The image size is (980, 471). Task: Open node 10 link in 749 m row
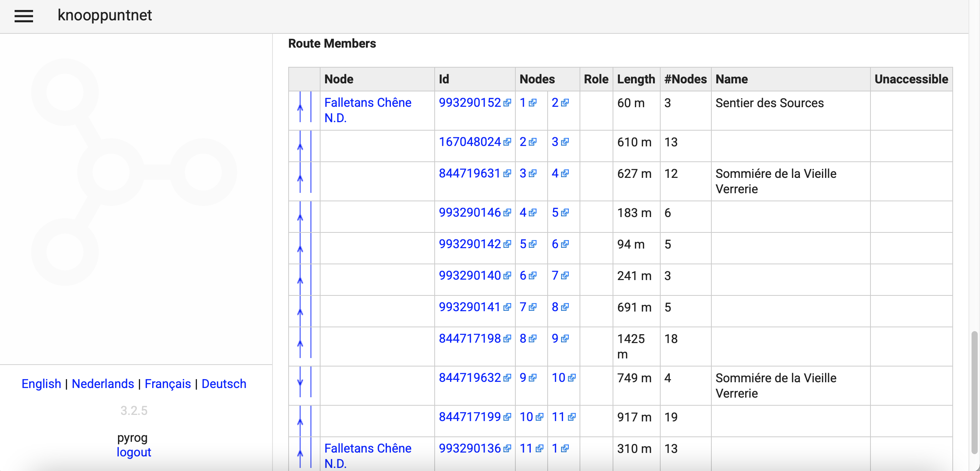pos(558,378)
